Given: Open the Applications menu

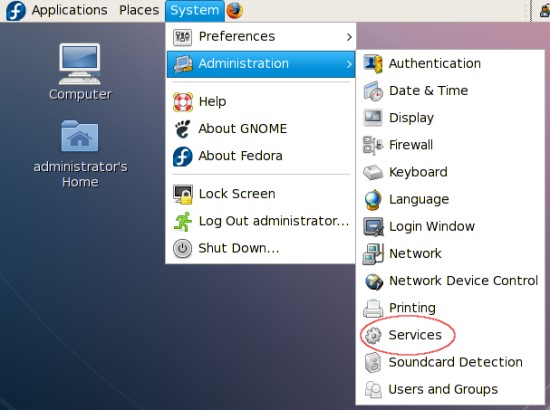Looking at the screenshot, I should click(69, 10).
